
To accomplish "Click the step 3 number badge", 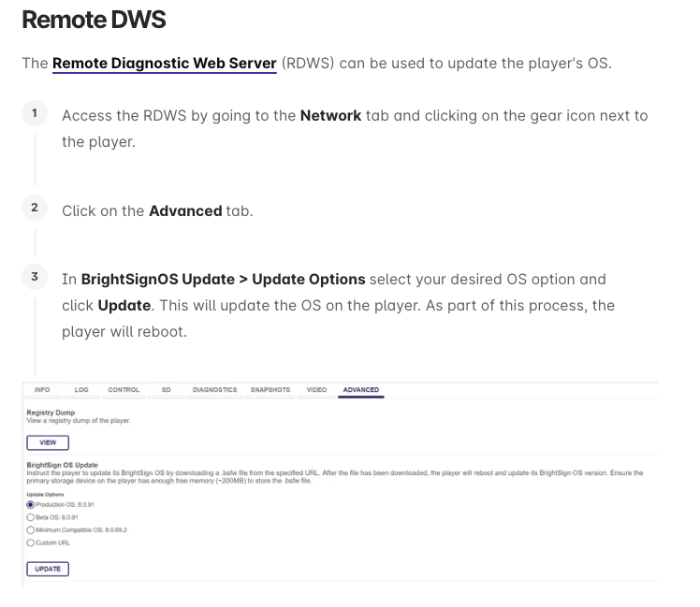I will pyautogui.click(x=35, y=277).
